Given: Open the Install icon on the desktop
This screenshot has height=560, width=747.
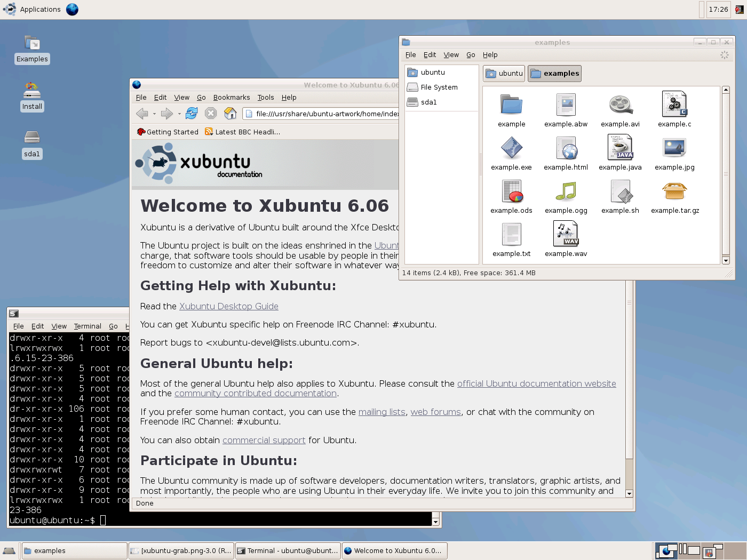Looking at the screenshot, I should pyautogui.click(x=32, y=97).
